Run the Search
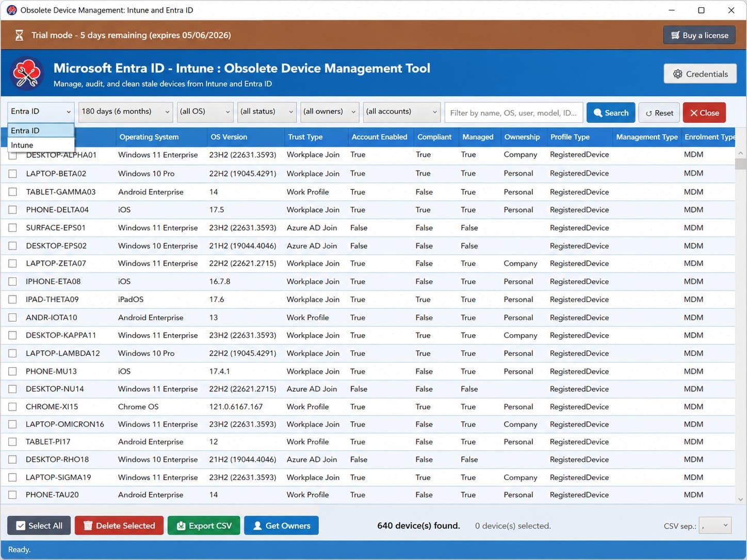The height and width of the screenshot is (560, 747). (x=611, y=112)
